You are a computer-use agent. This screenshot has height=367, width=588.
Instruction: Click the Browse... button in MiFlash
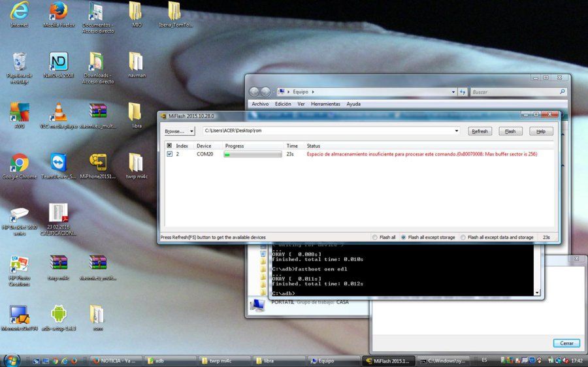(x=176, y=131)
